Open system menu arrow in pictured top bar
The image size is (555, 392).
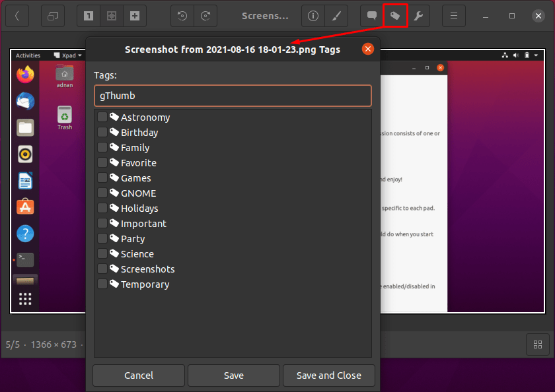click(536, 55)
